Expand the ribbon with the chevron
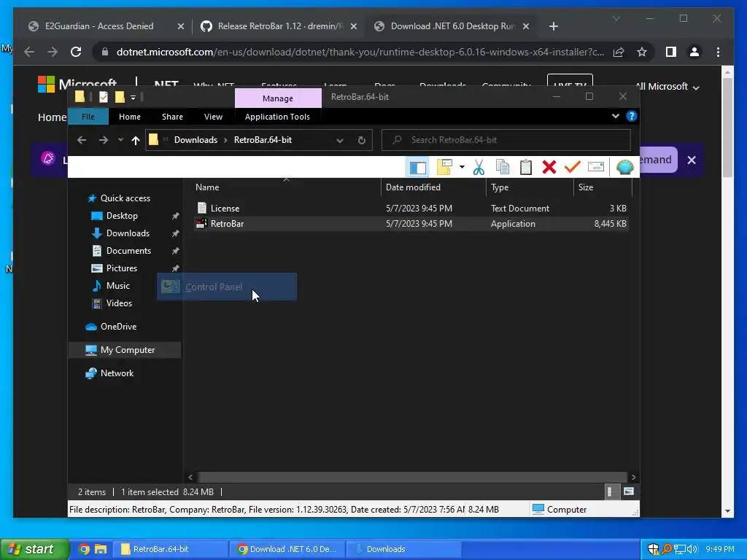Viewport: 747px width, 560px height. point(616,116)
